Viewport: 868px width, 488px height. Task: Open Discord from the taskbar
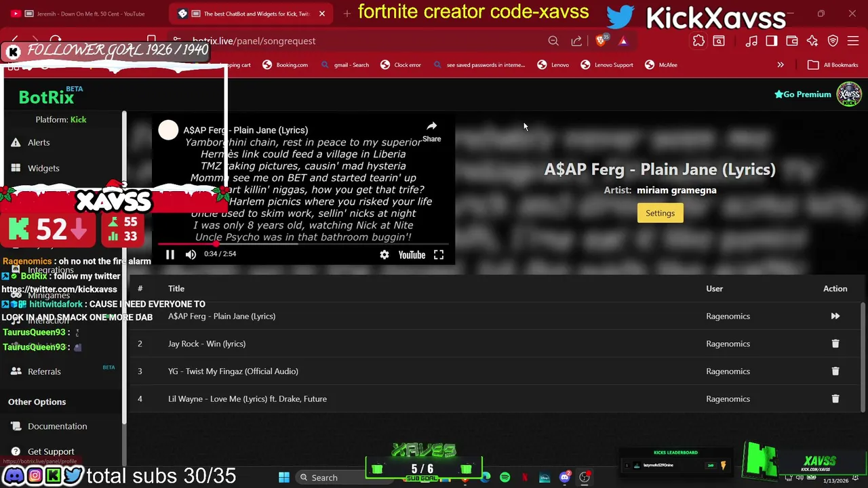coord(565,478)
